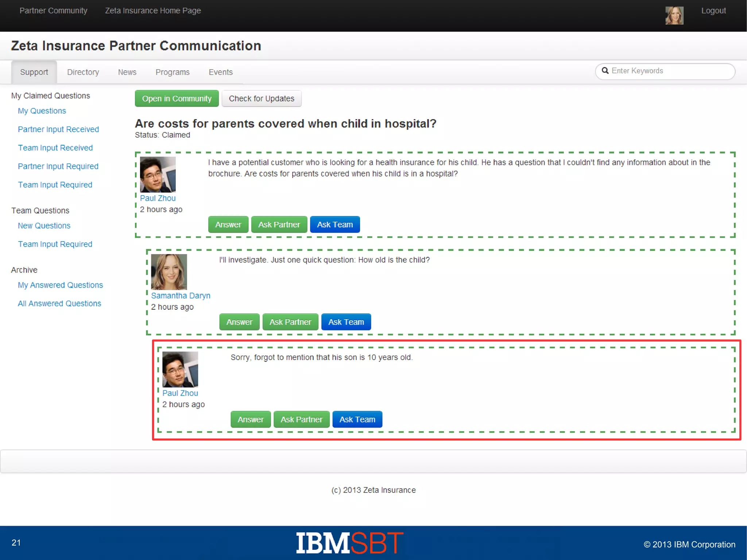The height and width of the screenshot is (560, 747).
Task: Click the 'Status: Claimed' text
Action: pyautogui.click(x=163, y=135)
